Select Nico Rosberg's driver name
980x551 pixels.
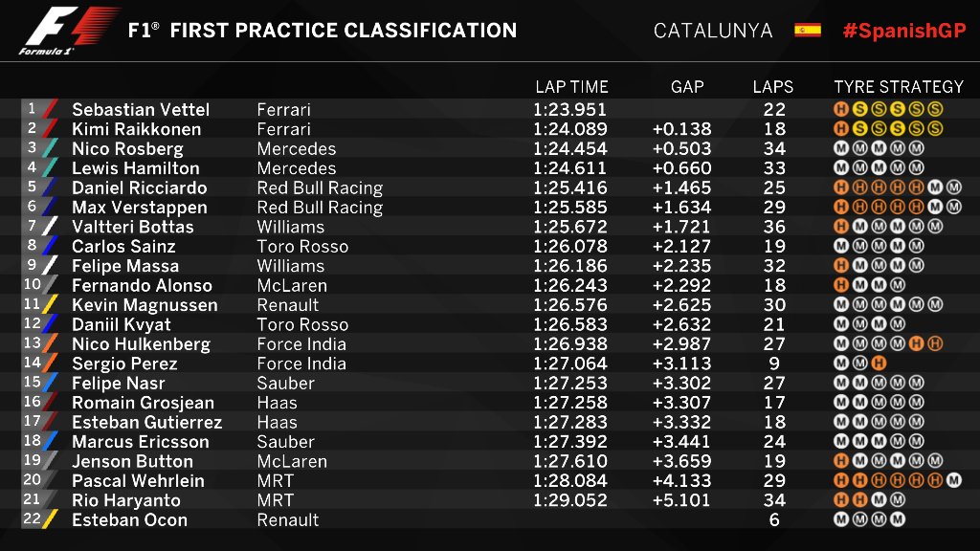[127, 148]
